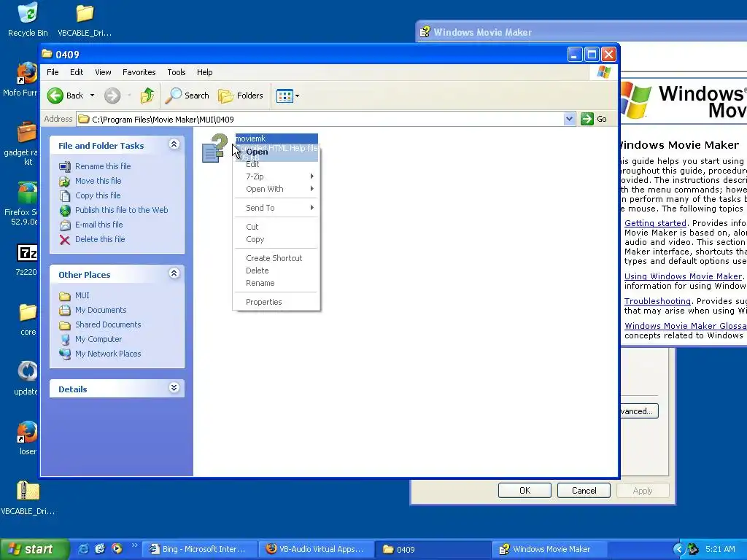Expand the Open With submenu
The image size is (747, 560).
point(312,189)
